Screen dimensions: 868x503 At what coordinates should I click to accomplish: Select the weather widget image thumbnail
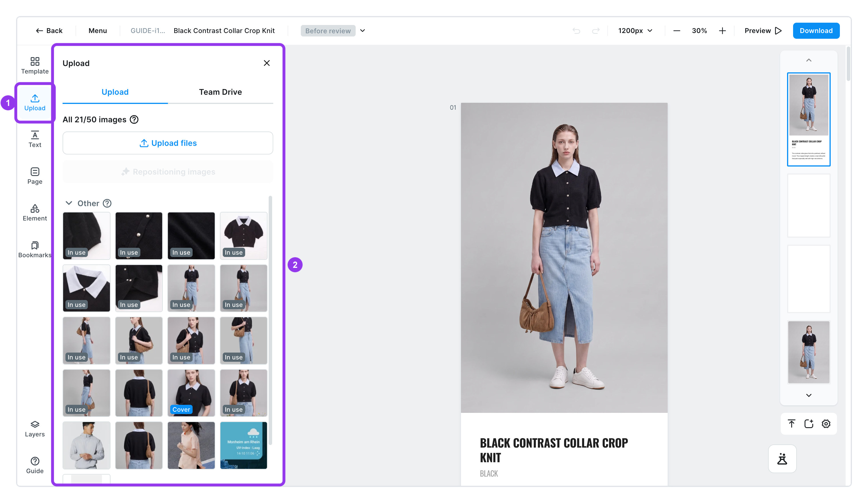pos(243,445)
